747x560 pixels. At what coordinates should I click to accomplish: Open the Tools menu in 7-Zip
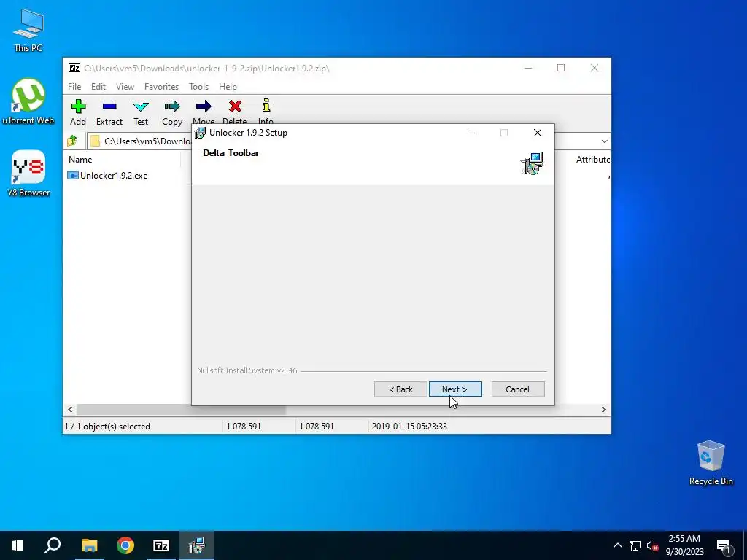[198, 87]
